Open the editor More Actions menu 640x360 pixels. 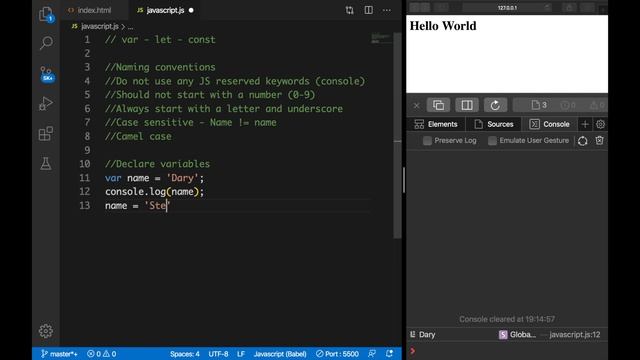tap(387, 10)
